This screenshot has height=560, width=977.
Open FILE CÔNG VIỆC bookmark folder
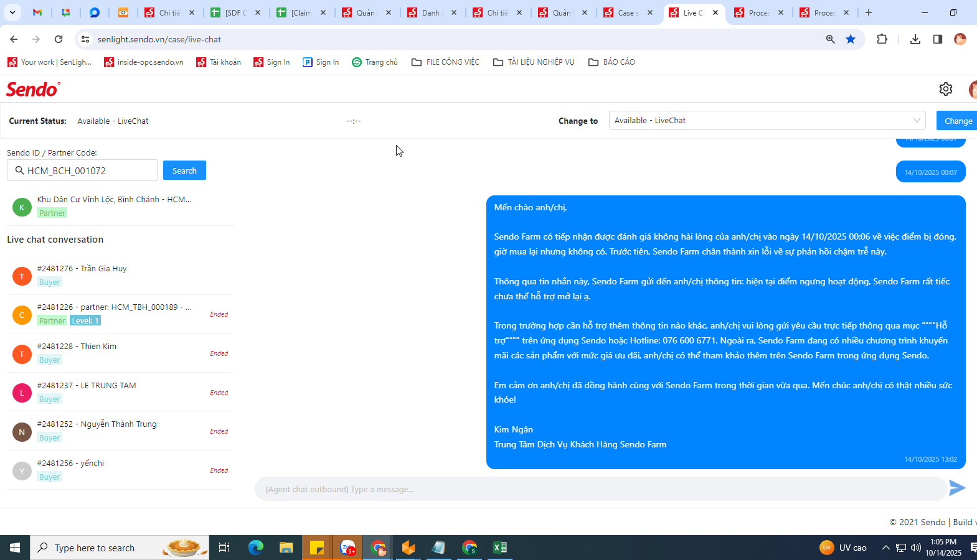pos(445,62)
